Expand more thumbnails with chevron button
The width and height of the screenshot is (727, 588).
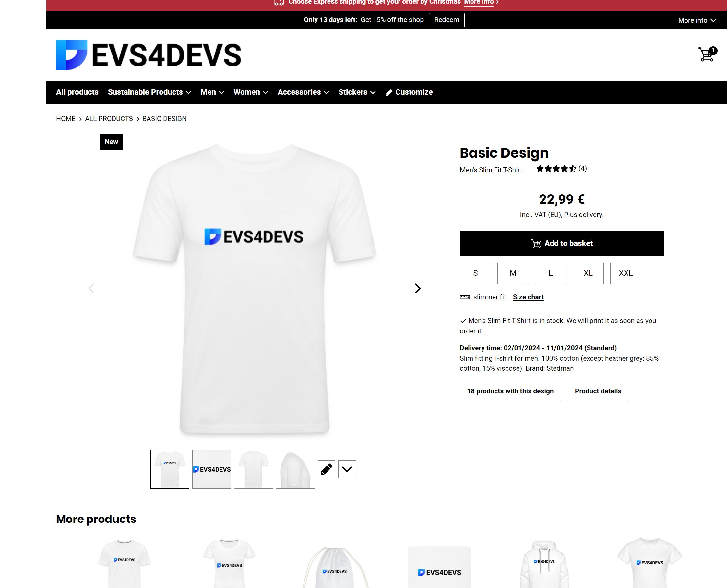point(347,469)
